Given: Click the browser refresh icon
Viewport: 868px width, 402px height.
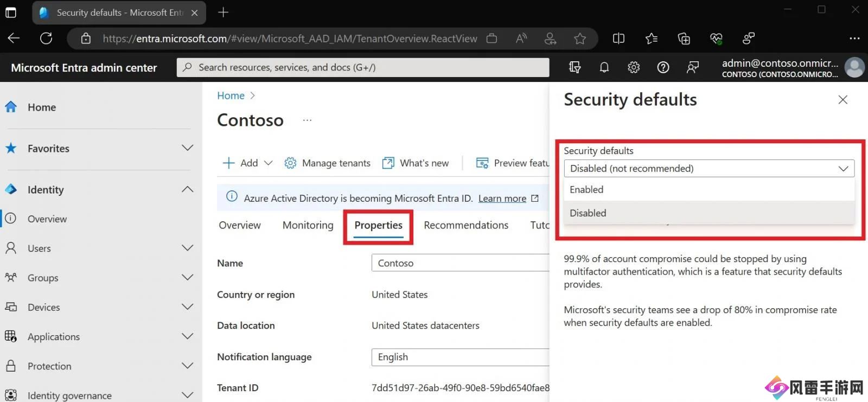Looking at the screenshot, I should [46, 39].
